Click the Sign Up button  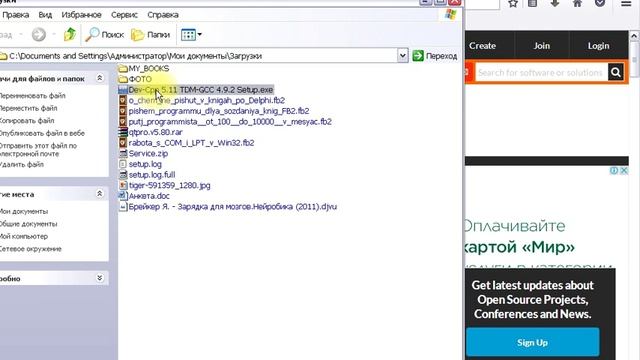point(532,342)
